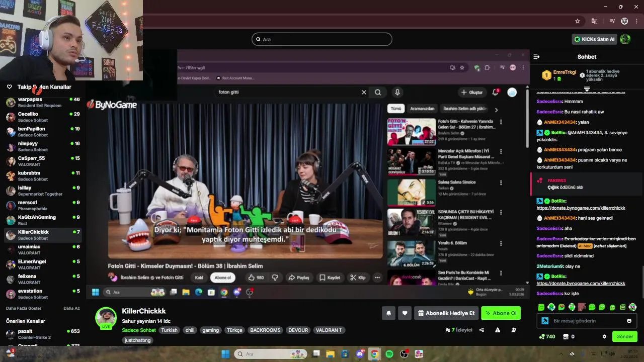The width and height of the screenshot is (644, 362).
Task: Click YouTube Oluştur create button
Action: pyautogui.click(x=472, y=92)
